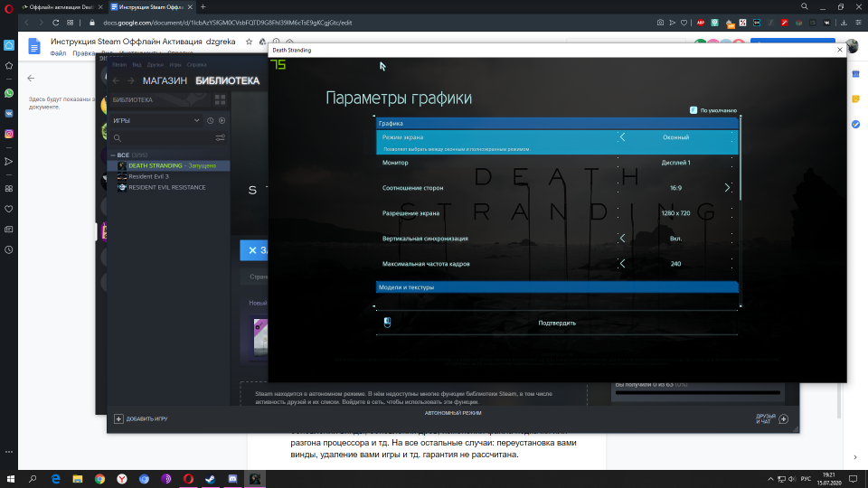This screenshot has width=868, height=488.
Task: Open Google Calendar side panel icon
Action: [x=856, y=74]
